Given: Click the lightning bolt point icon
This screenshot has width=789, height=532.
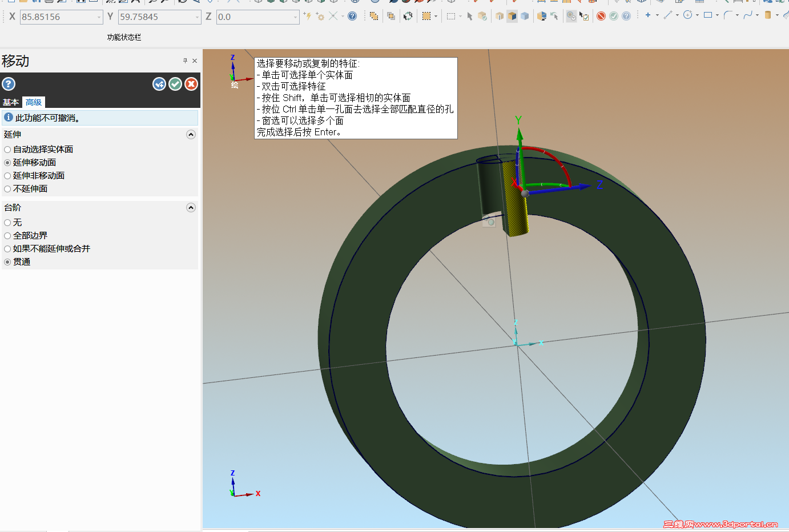Looking at the screenshot, I should (x=308, y=16).
